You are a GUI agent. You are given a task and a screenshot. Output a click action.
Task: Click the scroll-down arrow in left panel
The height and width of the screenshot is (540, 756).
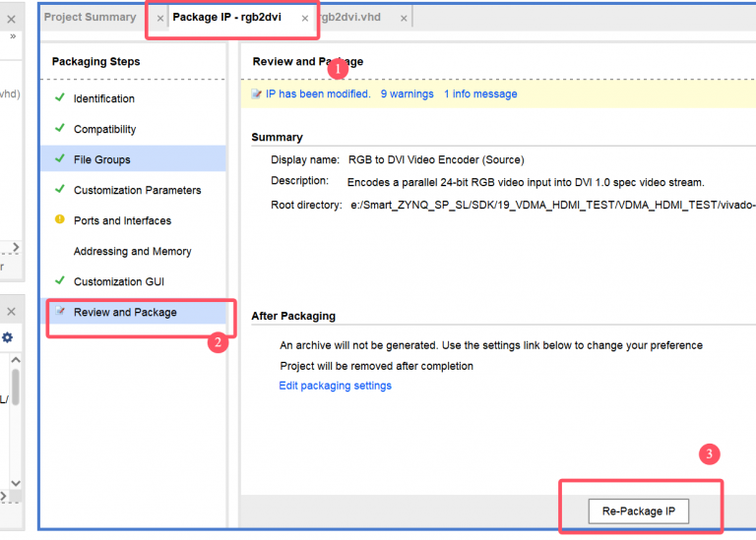pyautogui.click(x=15, y=483)
